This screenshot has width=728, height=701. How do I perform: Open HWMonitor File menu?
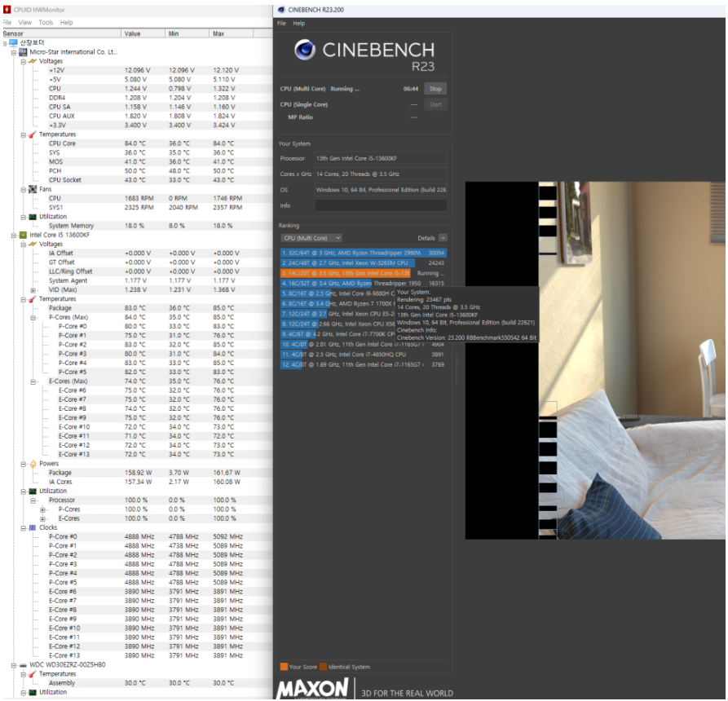tap(7, 22)
